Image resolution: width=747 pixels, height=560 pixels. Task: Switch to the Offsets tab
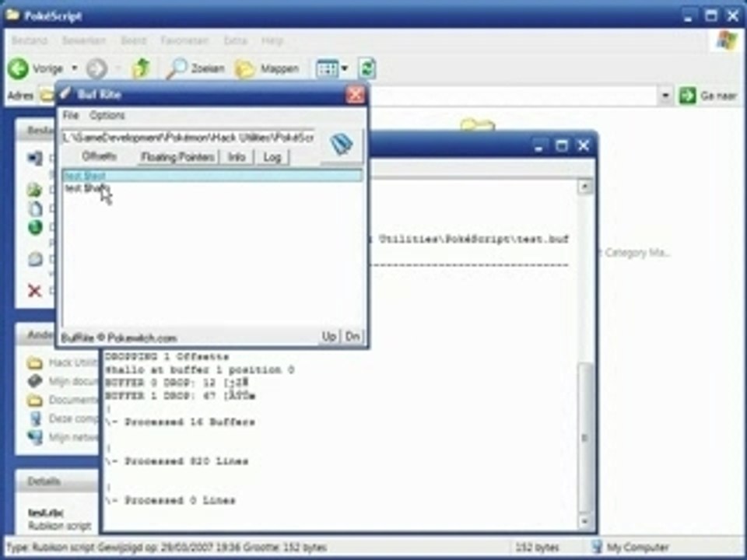tap(99, 156)
